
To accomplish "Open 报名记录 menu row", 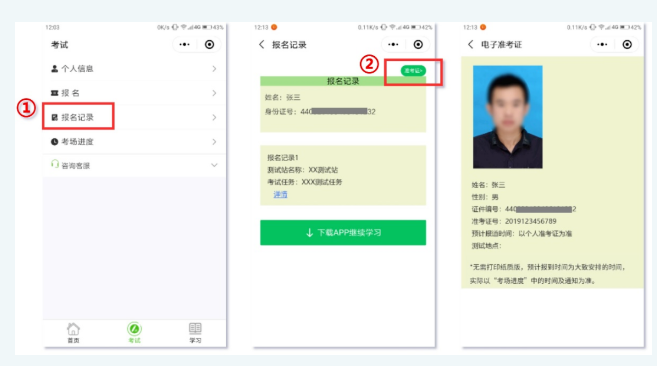I will pyautogui.click(x=134, y=117).
